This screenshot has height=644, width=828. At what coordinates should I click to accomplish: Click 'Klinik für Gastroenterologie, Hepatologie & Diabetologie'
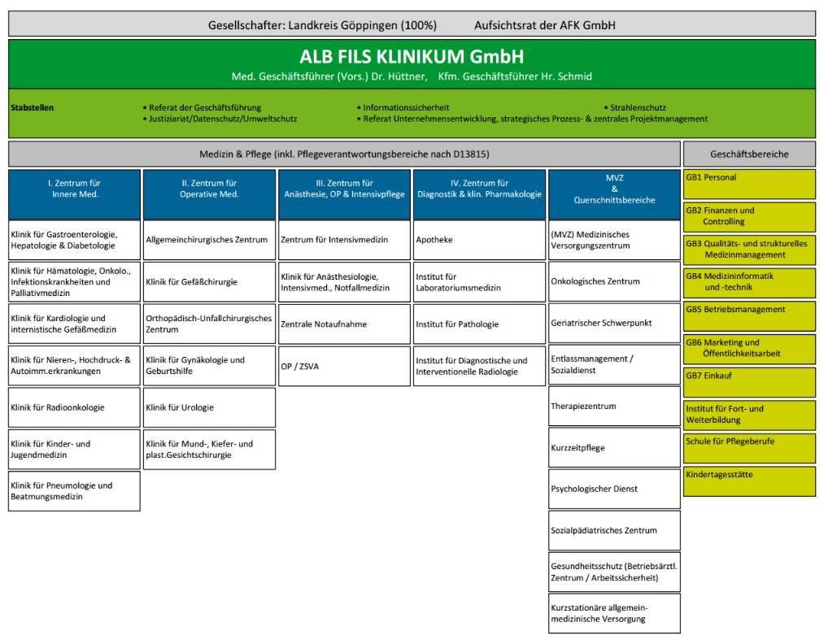tap(75, 240)
